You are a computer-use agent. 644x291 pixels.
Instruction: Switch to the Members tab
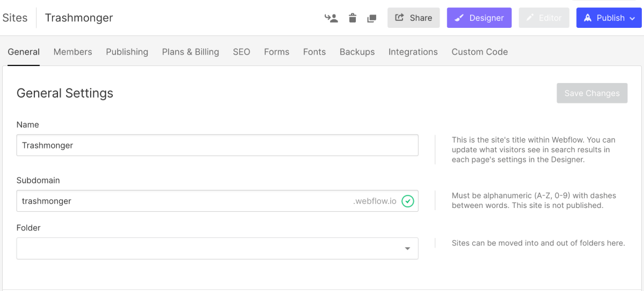pos(72,52)
